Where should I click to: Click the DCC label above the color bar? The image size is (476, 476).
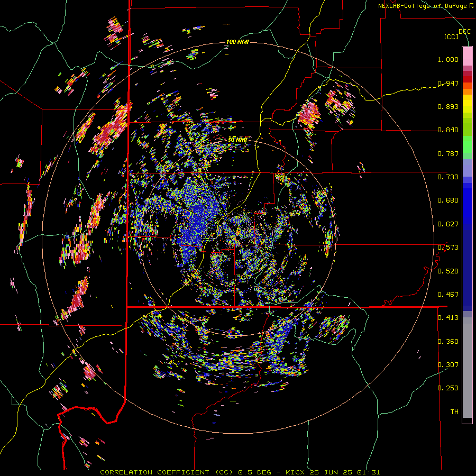pos(464,32)
